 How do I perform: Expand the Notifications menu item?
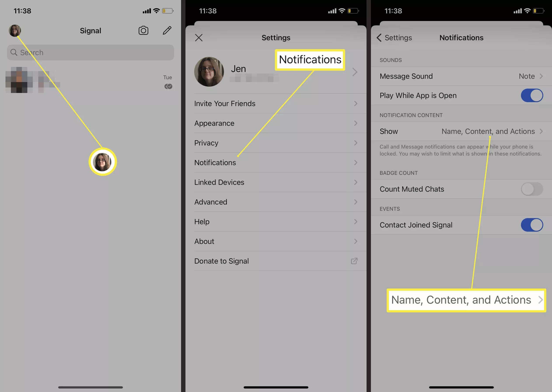(x=276, y=163)
